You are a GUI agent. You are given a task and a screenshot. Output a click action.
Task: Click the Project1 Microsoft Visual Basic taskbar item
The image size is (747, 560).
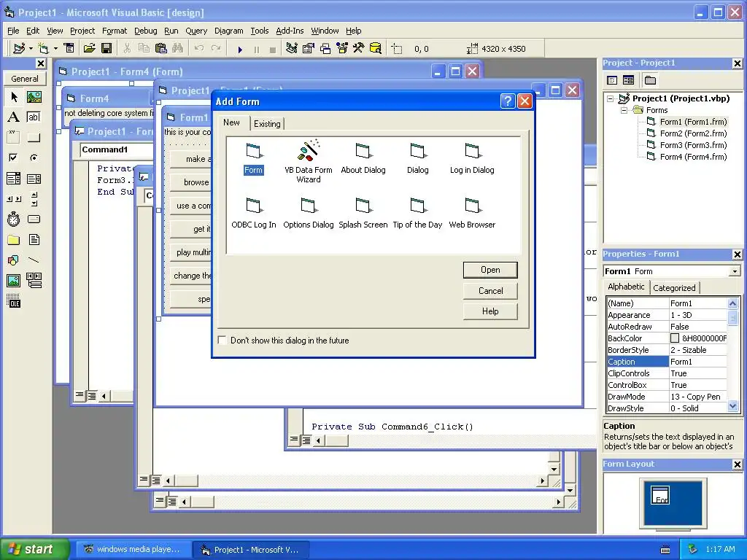[x=251, y=549]
